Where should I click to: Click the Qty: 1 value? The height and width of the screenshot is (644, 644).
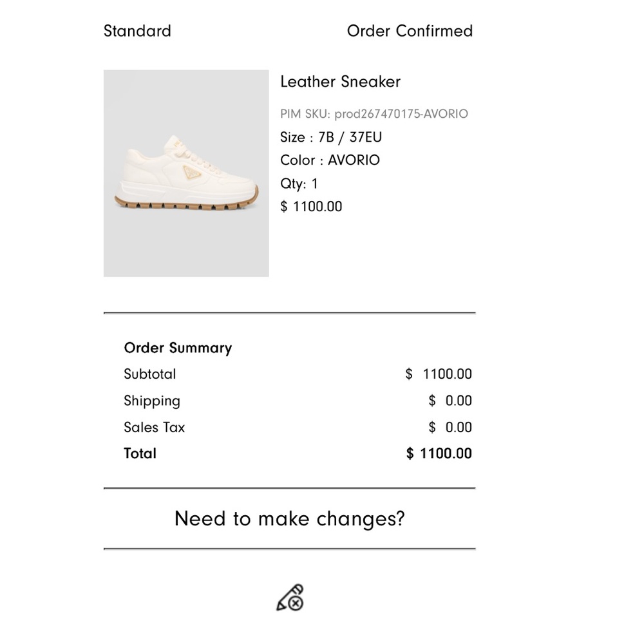[299, 184]
